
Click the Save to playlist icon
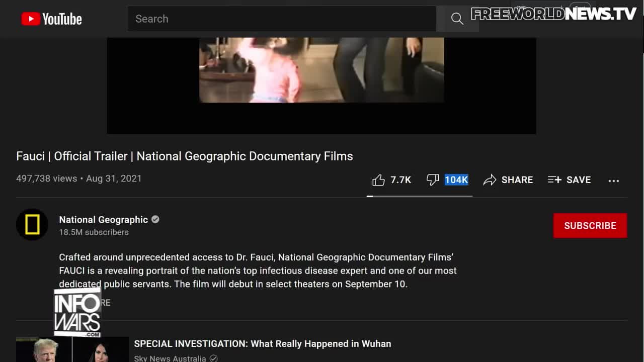pos(554,180)
